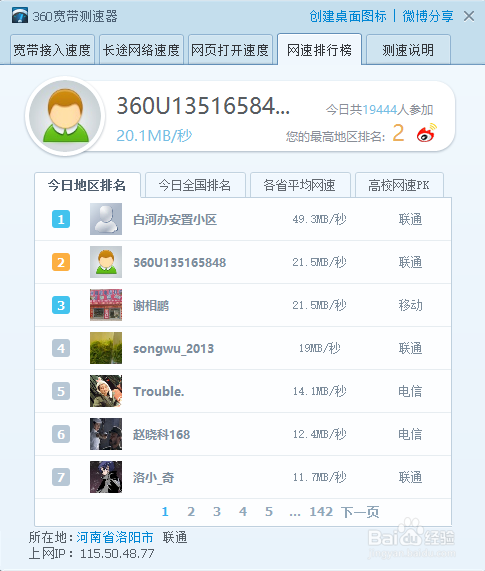Image resolution: width=485 pixels, height=571 pixels.
Task: Open avatar of Trouble.
Action: coord(106,391)
